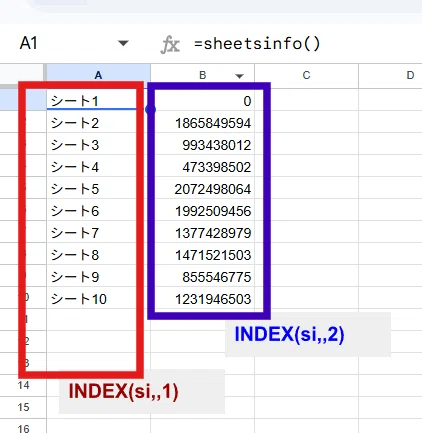This screenshot has width=422, height=433.
Task: Select row 16 header
Action: coord(23,427)
